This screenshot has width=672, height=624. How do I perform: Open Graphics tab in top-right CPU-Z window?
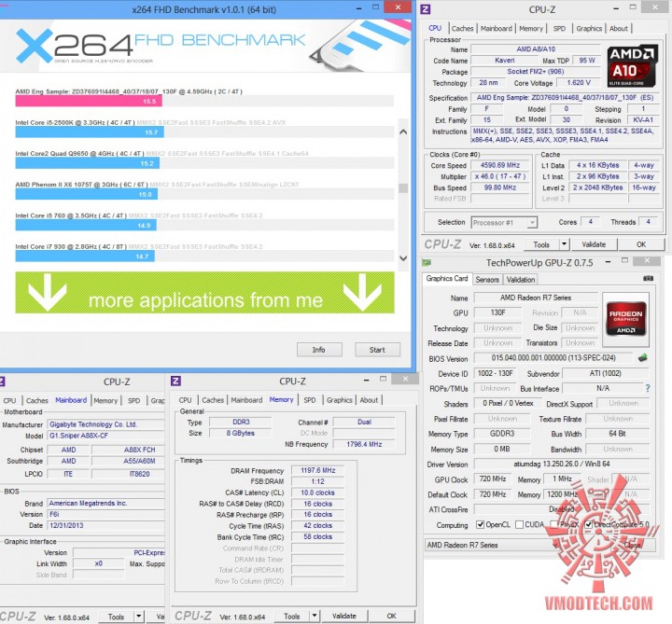(589, 28)
